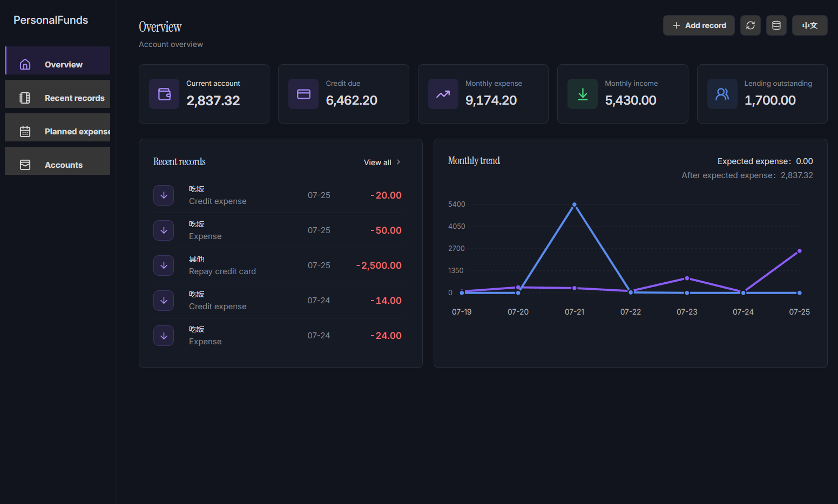
Task: Open the database icon button
Action: [x=776, y=25]
